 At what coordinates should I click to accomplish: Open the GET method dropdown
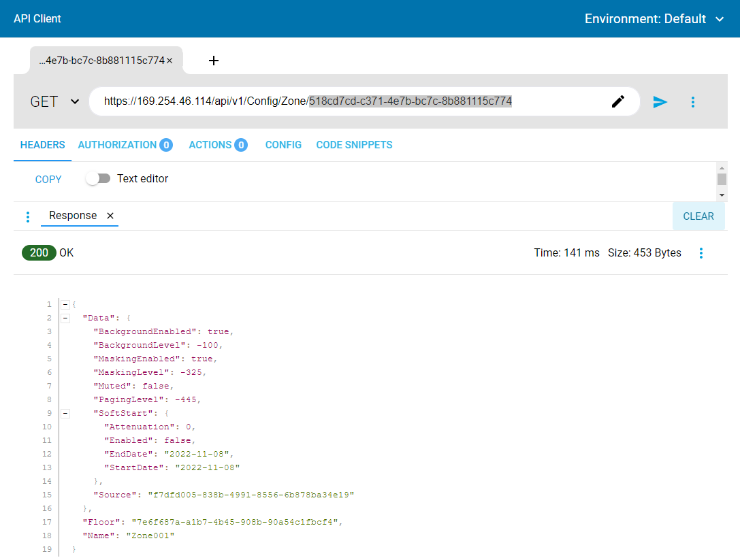point(54,102)
